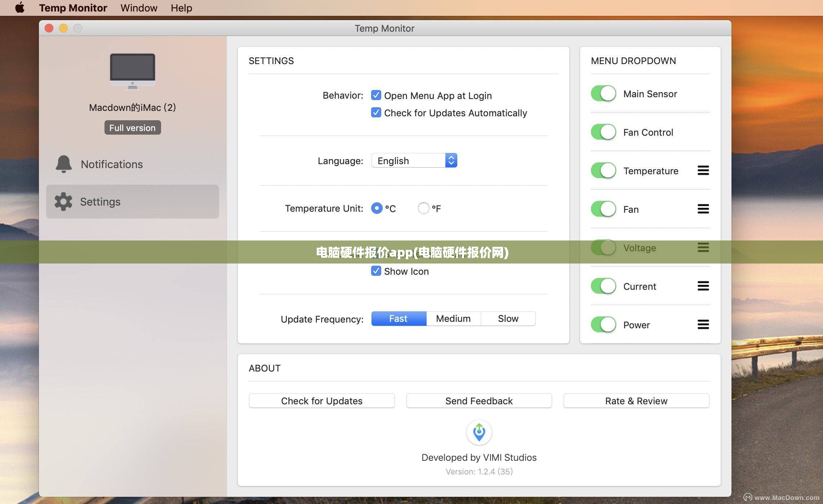Click the iMac device icon
The height and width of the screenshot is (504, 823).
pos(133,71)
